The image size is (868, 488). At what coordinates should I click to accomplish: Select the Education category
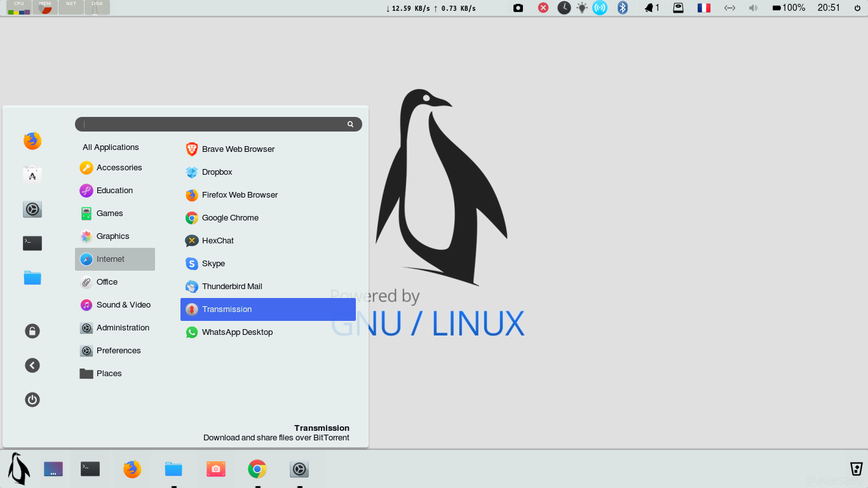click(115, 191)
